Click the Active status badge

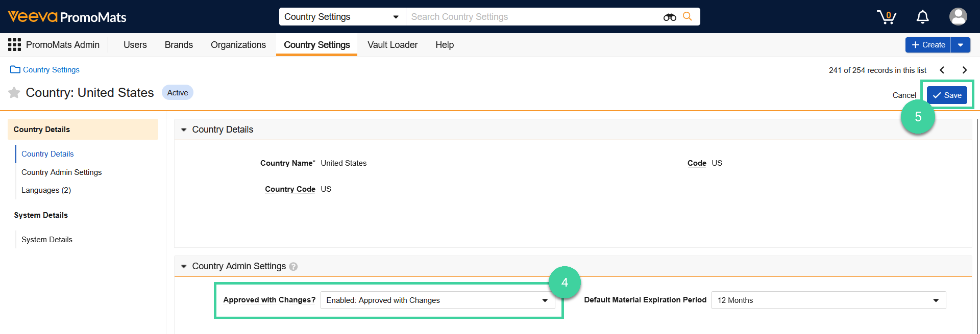(178, 92)
